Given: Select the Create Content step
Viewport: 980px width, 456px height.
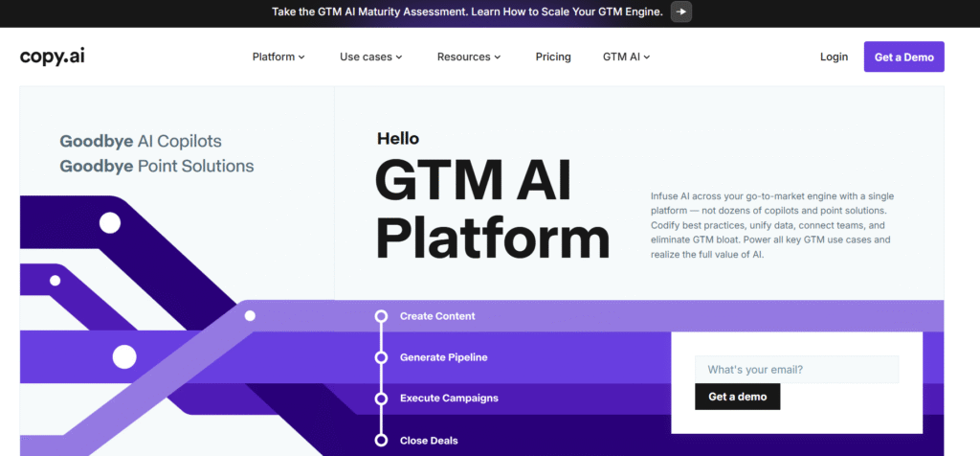Looking at the screenshot, I should (x=437, y=316).
